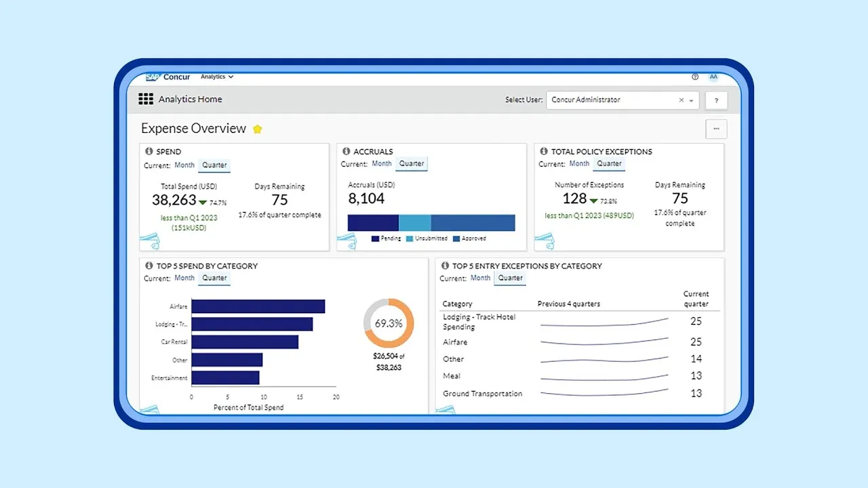Image resolution: width=868 pixels, height=488 pixels.
Task: Click the question mark button beside Select User
Action: (716, 100)
